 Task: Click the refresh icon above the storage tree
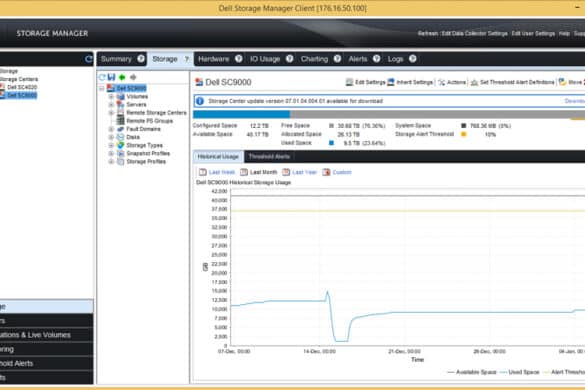click(102, 77)
